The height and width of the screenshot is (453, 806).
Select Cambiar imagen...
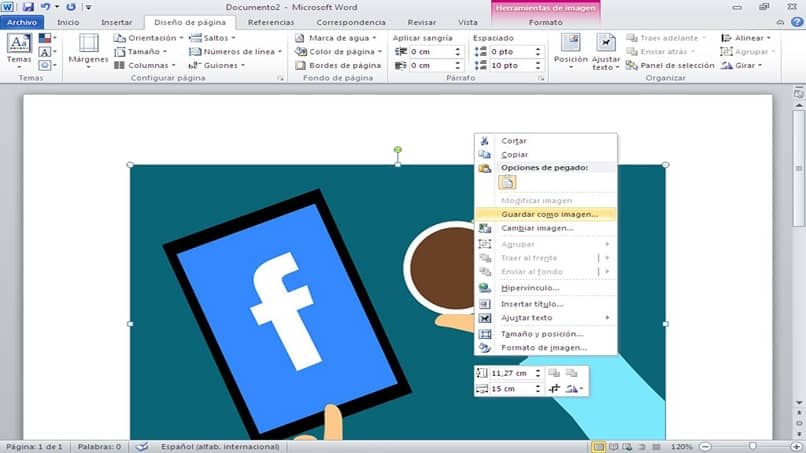pyautogui.click(x=545, y=228)
